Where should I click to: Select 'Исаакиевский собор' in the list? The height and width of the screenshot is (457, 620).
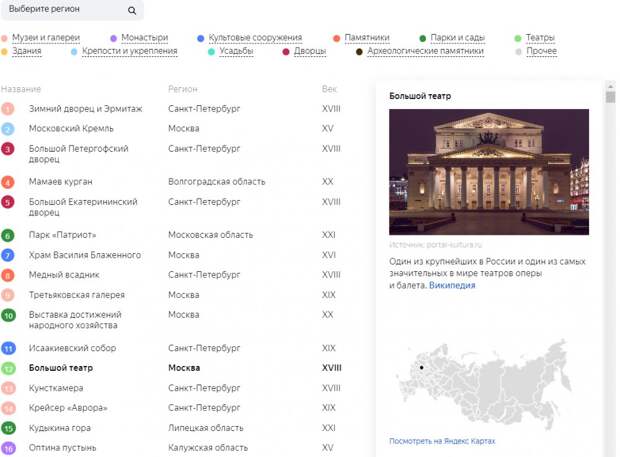coord(72,348)
